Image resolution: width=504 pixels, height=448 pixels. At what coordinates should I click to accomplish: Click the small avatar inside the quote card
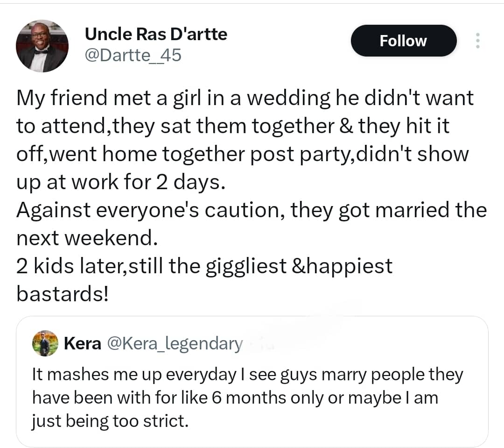[x=45, y=343]
